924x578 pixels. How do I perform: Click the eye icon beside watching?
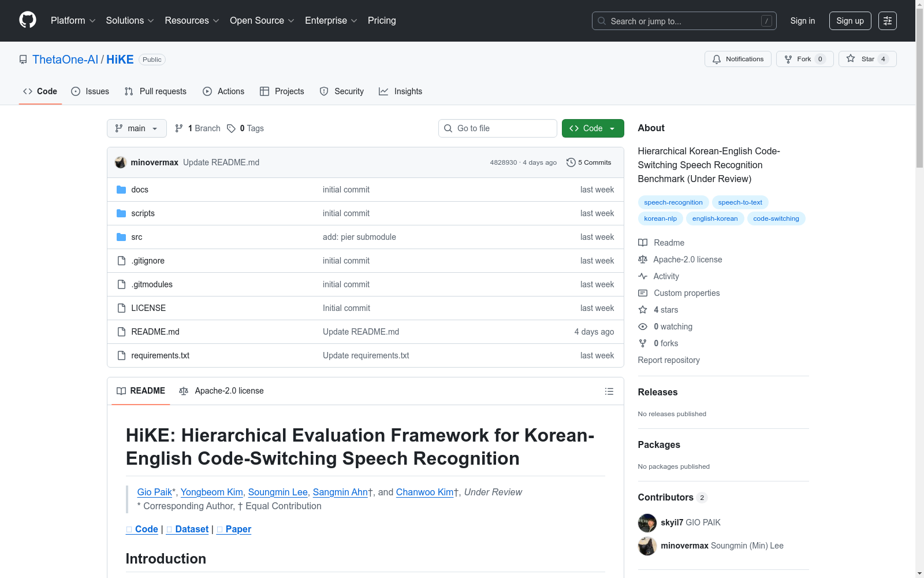click(x=643, y=327)
